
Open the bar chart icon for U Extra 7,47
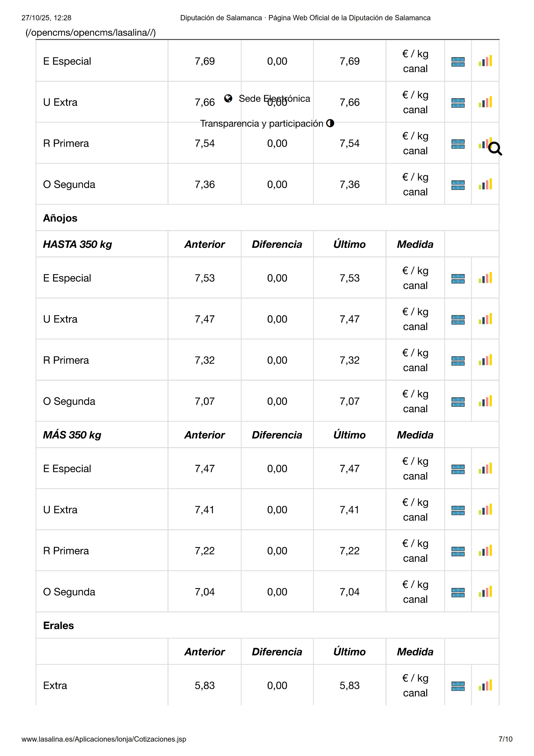485,319
